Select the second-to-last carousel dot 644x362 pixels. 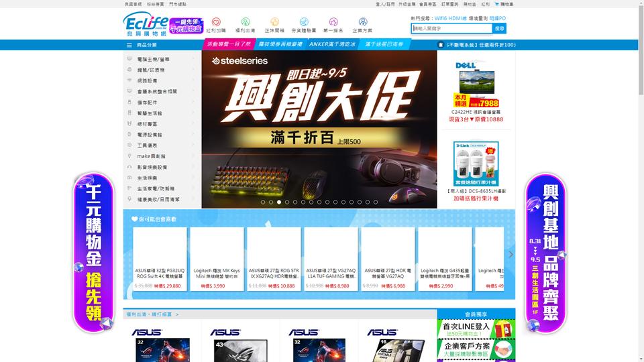coord(368,202)
